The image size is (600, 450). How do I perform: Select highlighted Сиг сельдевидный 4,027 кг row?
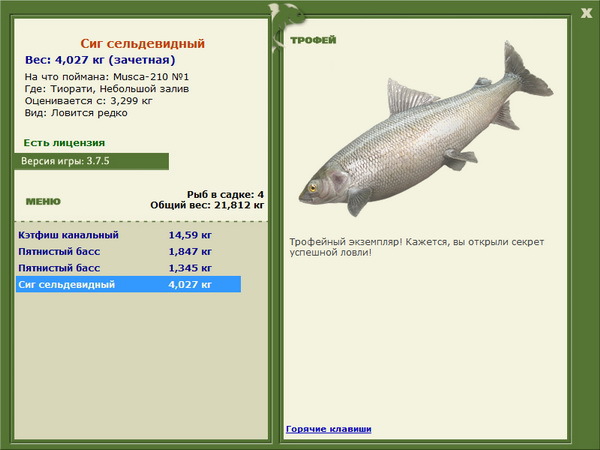pyautogui.click(x=129, y=284)
